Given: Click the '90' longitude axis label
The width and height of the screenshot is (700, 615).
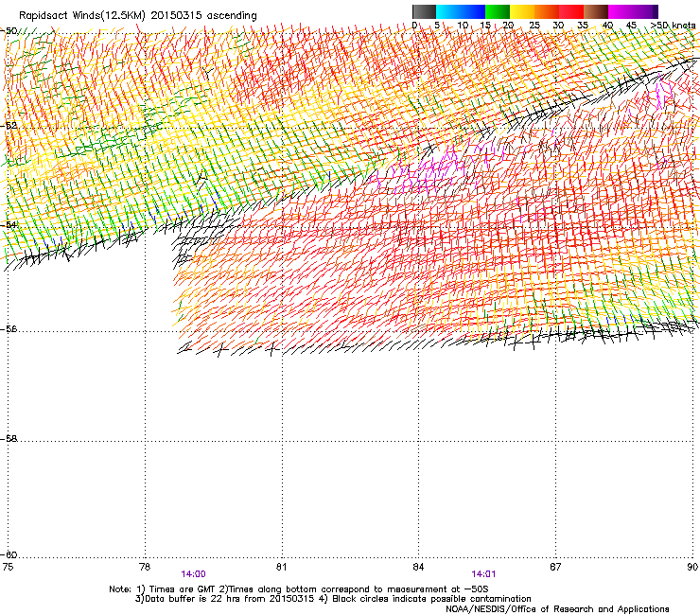Looking at the screenshot, I should [x=692, y=567].
